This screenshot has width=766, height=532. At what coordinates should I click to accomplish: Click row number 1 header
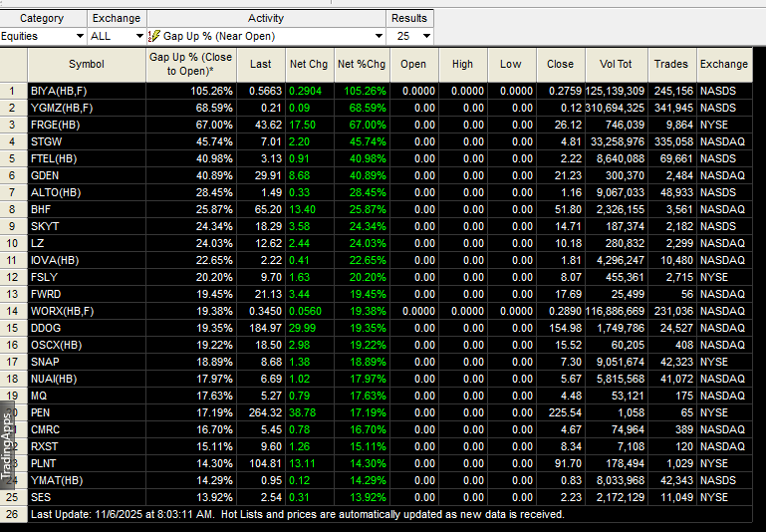[13, 91]
